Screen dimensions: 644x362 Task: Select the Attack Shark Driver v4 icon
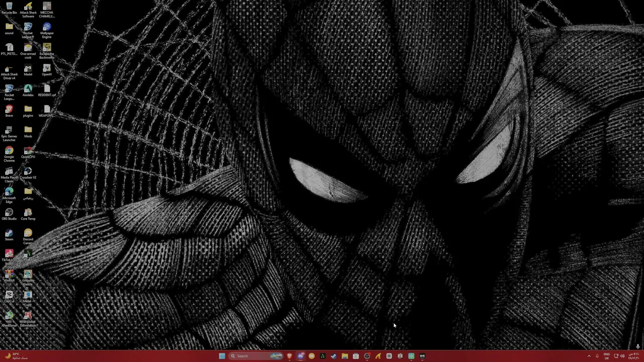click(9, 72)
